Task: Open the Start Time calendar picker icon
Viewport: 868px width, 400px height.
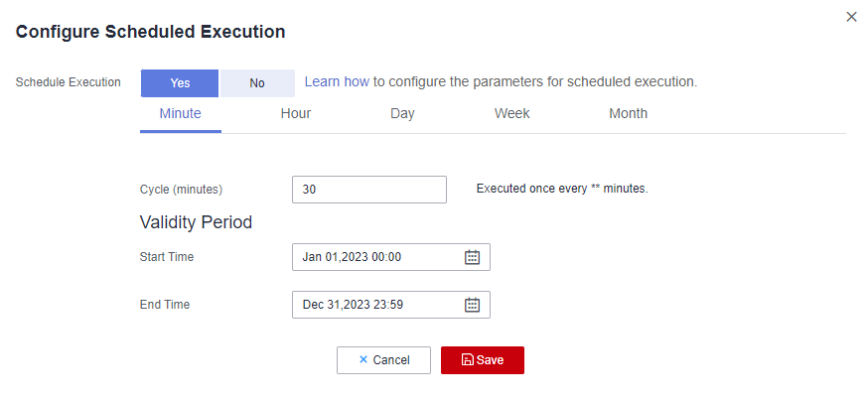Action: (473, 257)
